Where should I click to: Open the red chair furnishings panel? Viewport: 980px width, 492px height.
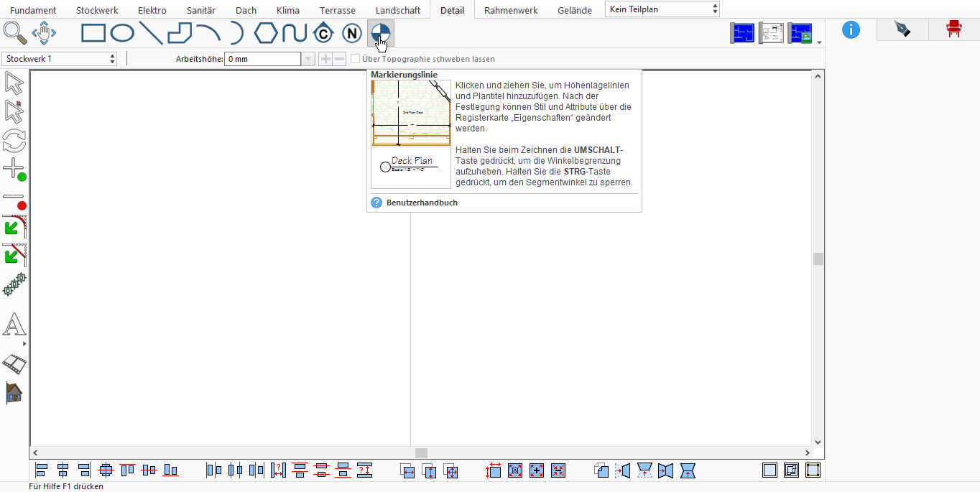tap(954, 29)
